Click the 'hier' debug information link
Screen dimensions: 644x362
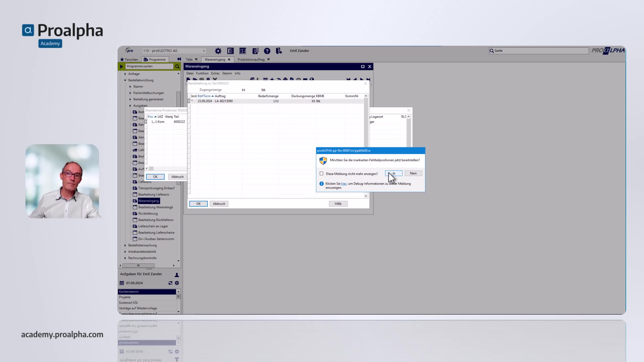click(x=344, y=184)
